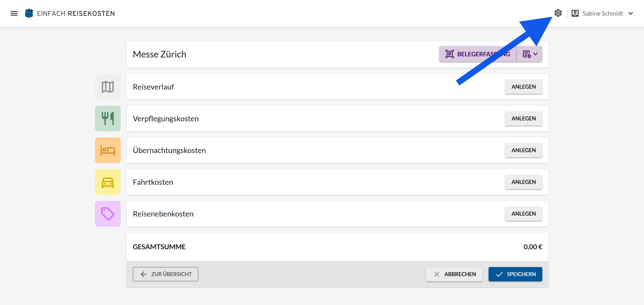Viewport: 644px width, 305px height.
Task: Save the trip with Speichern
Action: click(x=515, y=274)
